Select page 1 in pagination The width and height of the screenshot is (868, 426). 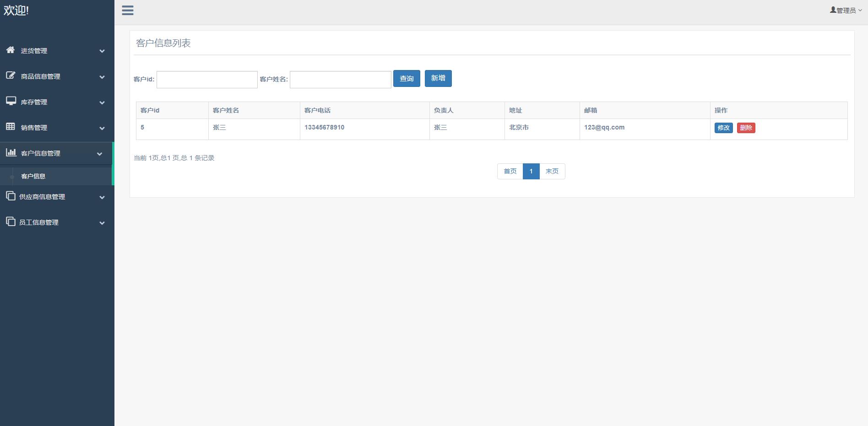pyautogui.click(x=531, y=171)
